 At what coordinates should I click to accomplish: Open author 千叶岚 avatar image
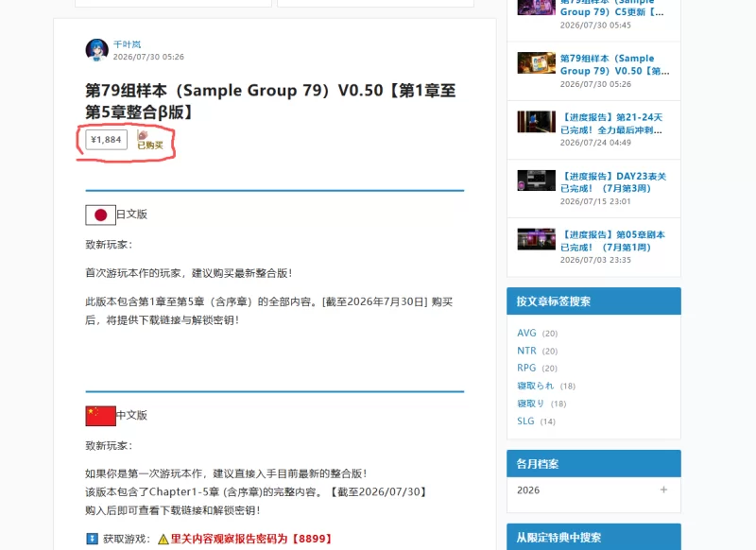[97, 50]
